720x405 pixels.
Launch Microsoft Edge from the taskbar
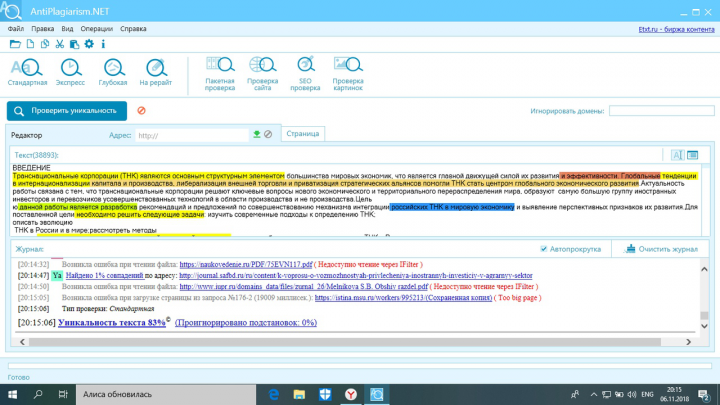point(274,394)
